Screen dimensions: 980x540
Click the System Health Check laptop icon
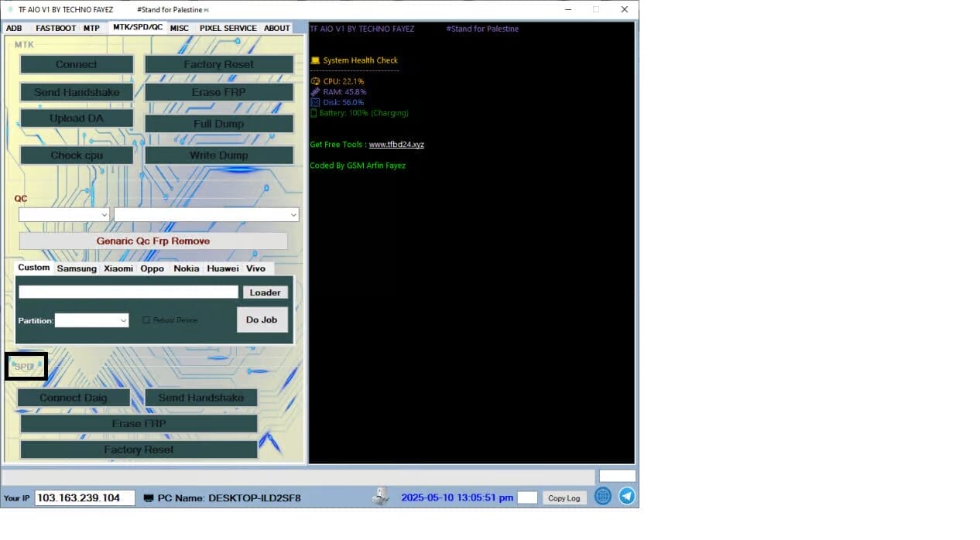[x=315, y=60]
